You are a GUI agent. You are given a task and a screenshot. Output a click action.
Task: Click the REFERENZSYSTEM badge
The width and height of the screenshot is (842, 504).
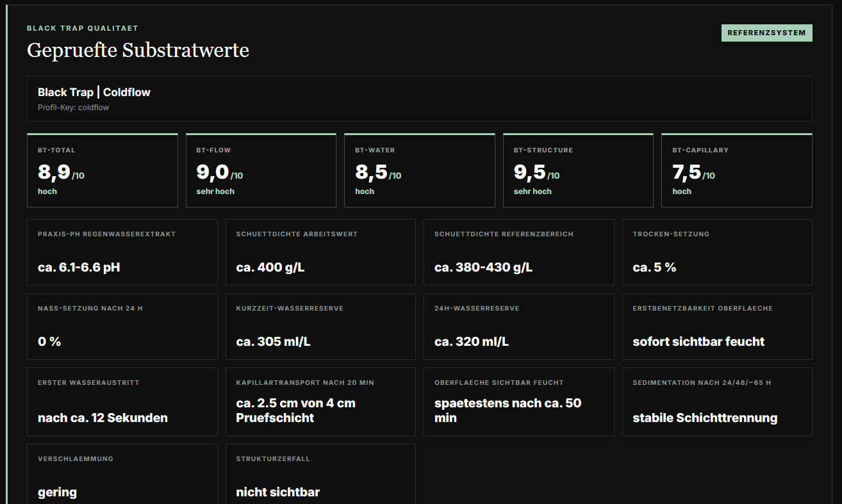pyautogui.click(x=766, y=33)
